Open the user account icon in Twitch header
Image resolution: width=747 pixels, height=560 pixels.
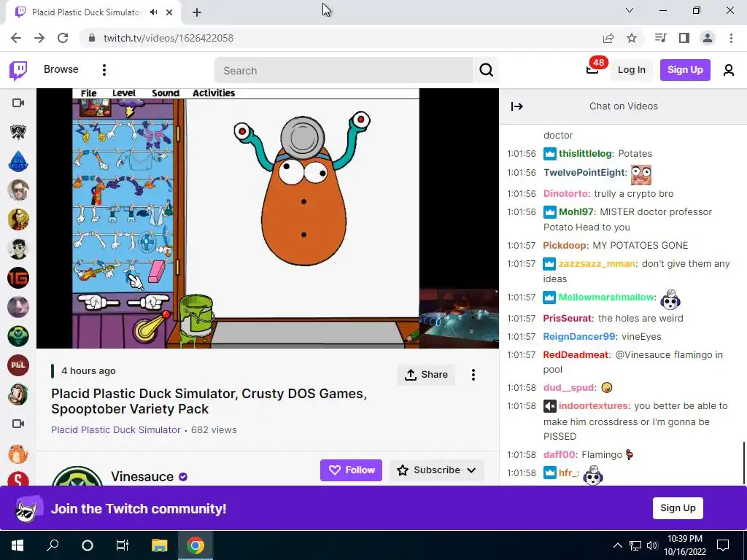coord(729,71)
